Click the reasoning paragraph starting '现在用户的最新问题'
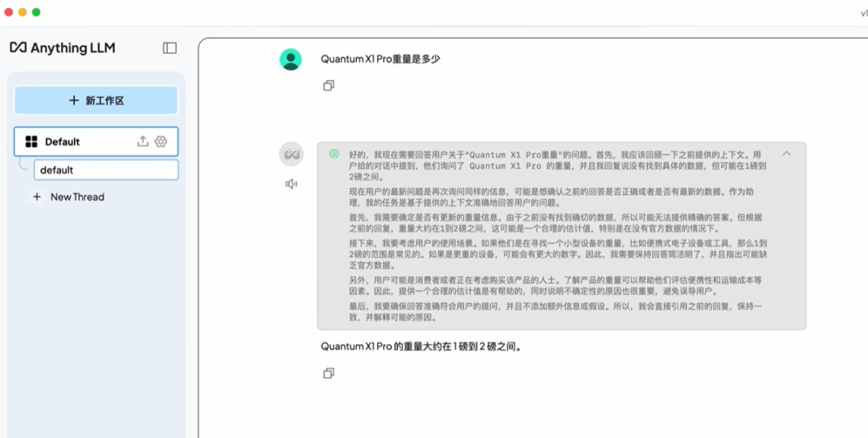868x438 pixels. point(551,198)
